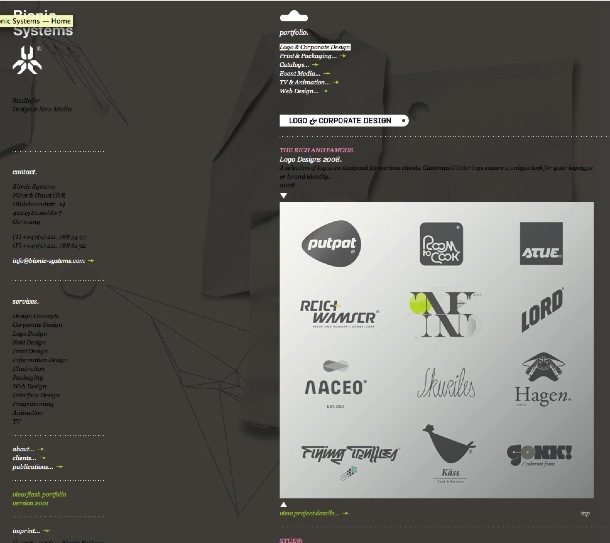
Task: Click the white up triangle below logo grid
Action: pos(284,504)
